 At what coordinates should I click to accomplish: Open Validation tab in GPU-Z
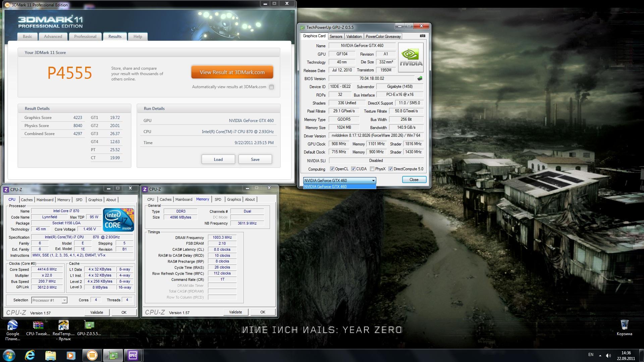(354, 37)
